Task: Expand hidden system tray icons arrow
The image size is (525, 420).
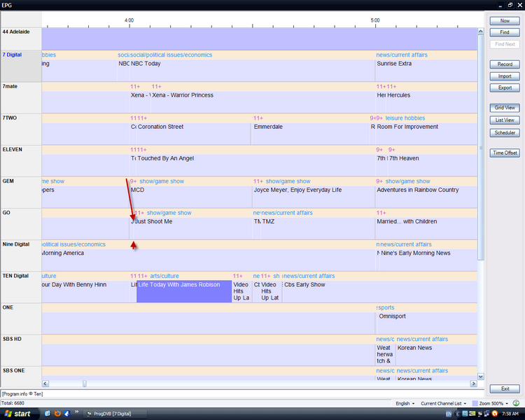Action: (458, 414)
